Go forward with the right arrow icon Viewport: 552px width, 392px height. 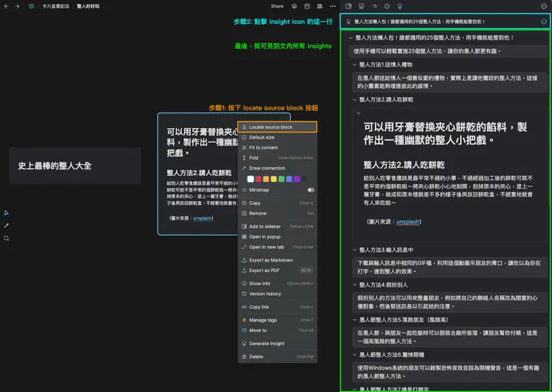tap(17, 6)
